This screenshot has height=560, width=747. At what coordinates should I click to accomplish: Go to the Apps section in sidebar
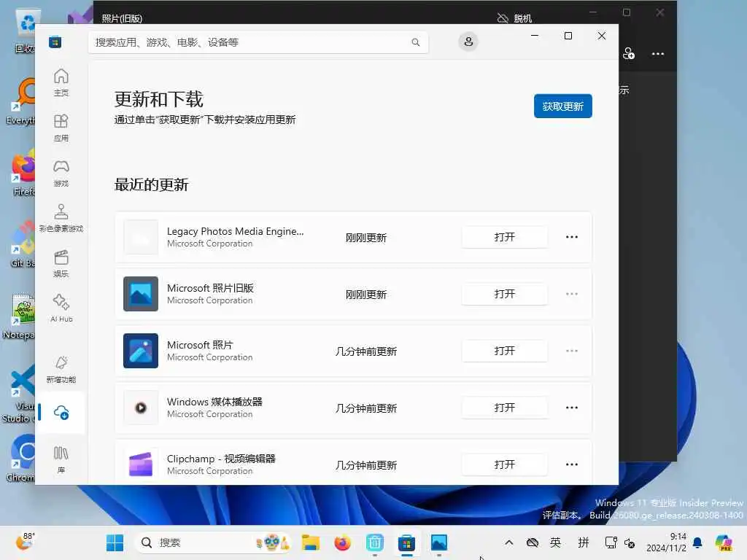(61, 128)
